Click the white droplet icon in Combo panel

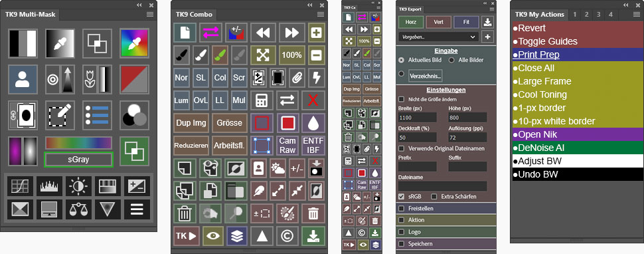pos(313,123)
